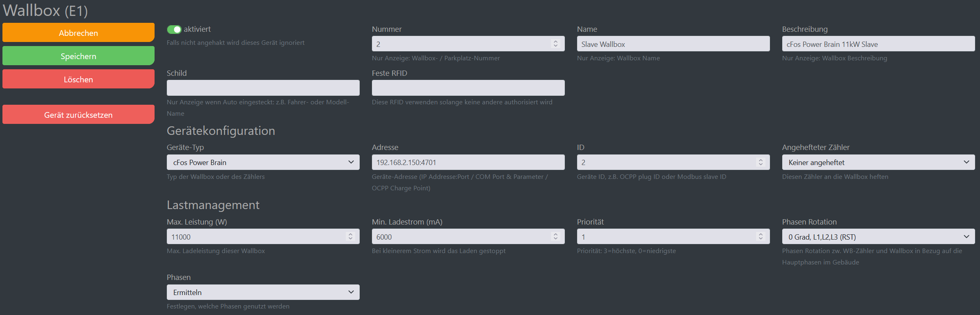
Task: Click the Abbrechen button
Action: point(78,33)
